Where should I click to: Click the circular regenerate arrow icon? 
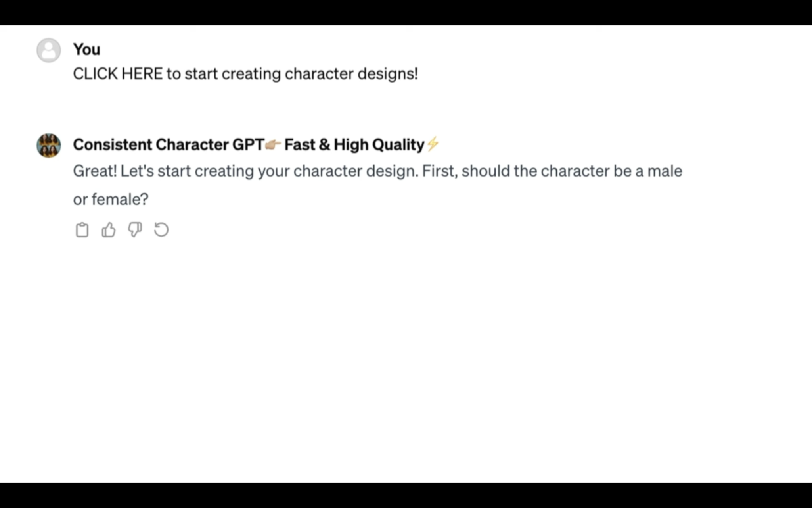161,229
